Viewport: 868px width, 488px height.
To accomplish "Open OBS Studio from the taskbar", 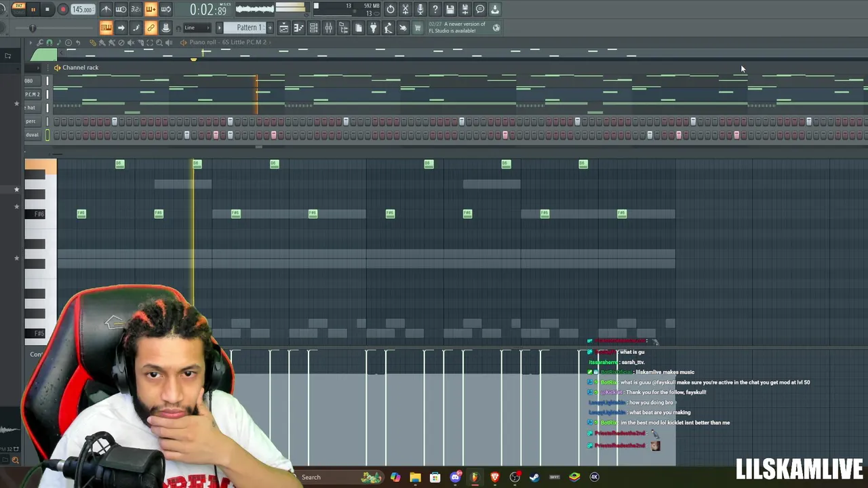I will (x=515, y=477).
